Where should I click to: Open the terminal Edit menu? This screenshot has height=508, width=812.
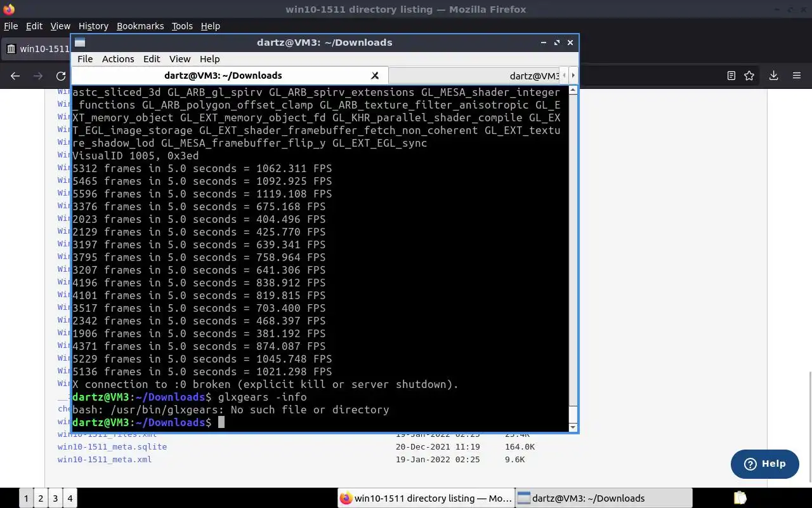pyautogui.click(x=152, y=58)
